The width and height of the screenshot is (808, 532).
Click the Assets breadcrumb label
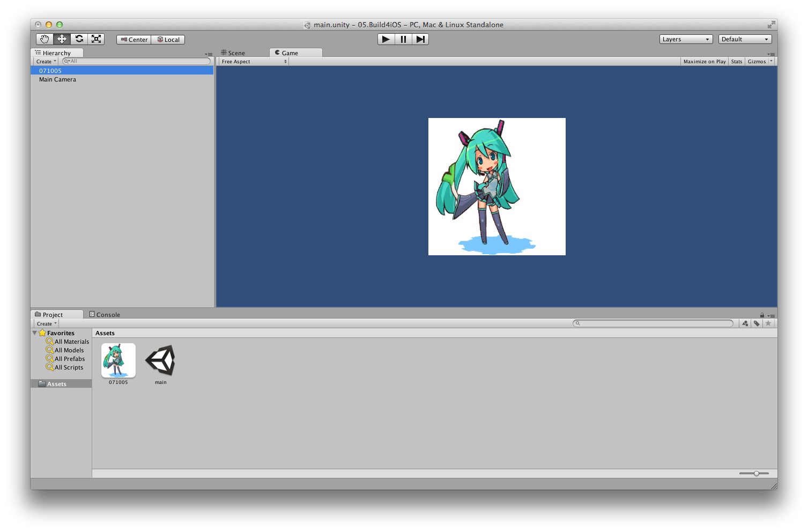(x=105, y=333)
